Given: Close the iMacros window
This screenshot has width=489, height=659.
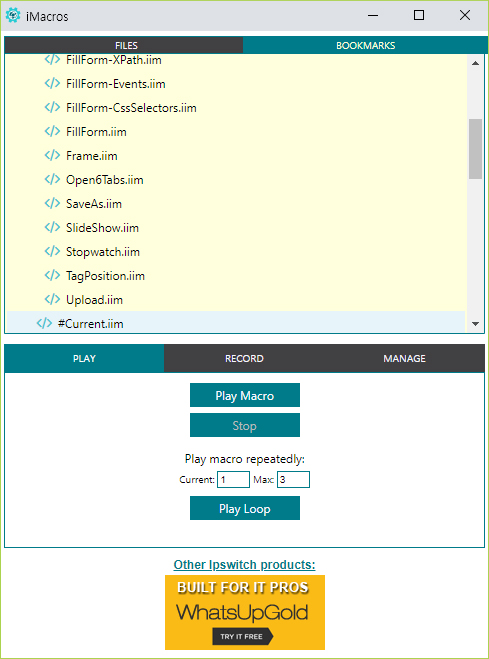Looking at the screenshot, I should (465, 16).
